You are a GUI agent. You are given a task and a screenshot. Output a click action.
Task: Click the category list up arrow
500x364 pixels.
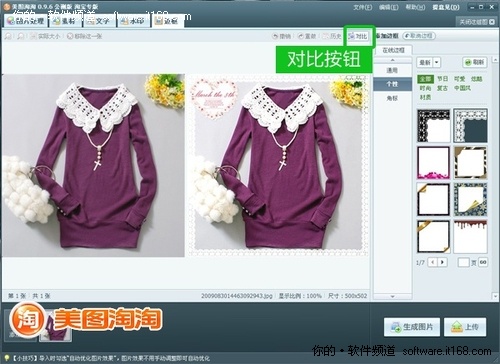pos(393,60)
